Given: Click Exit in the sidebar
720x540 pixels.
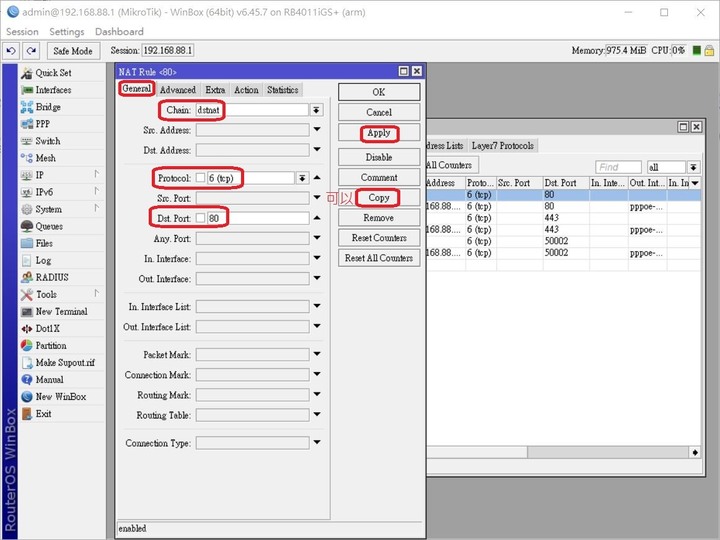Looking at the screenshot, I should pyautogui.click(x=43, y=413).
